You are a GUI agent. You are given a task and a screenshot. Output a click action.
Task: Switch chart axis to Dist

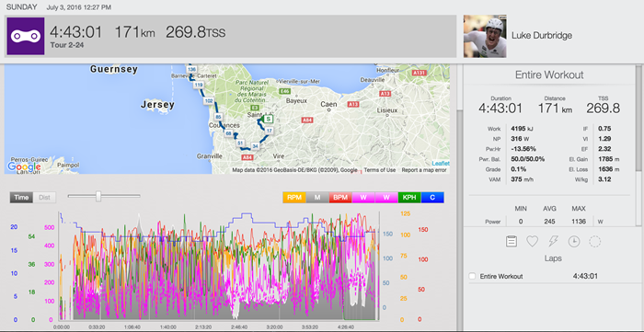click(44, 198)
